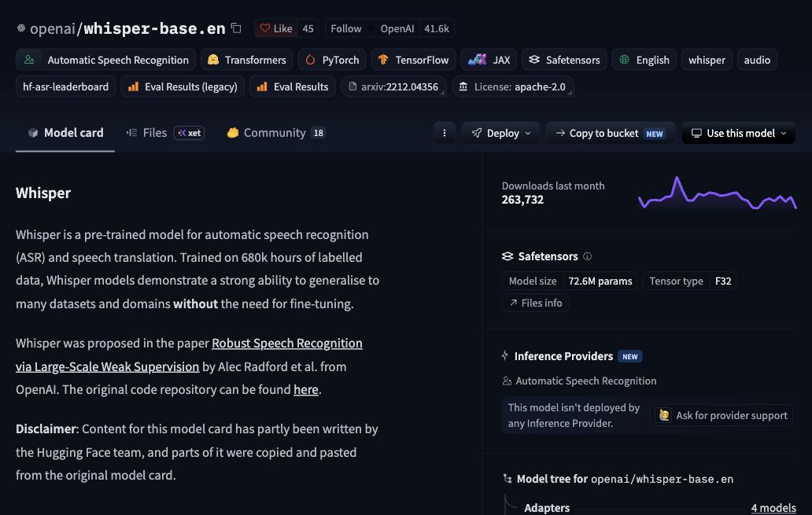Open the 4 models Adapters link
Image resolution: width=812 pixels, height=515 pixels.
click(x=773, y=508)
